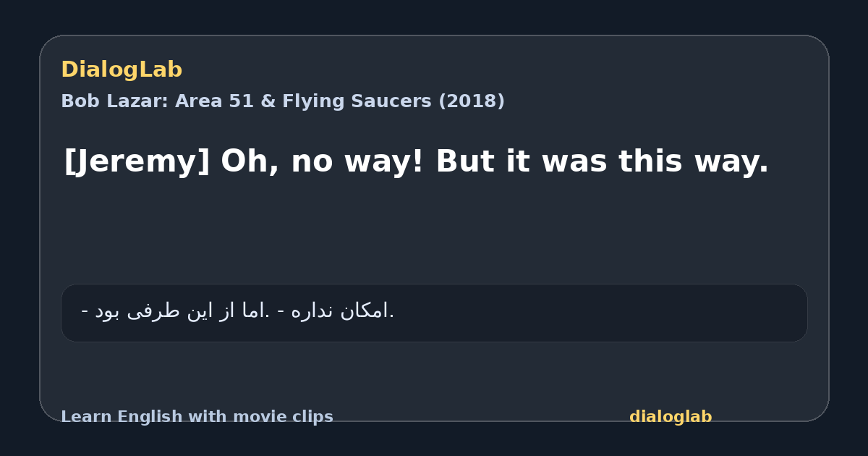Select the word "But" in the subtitle
Image resolution: width=868 pixels, height=456 pixels.
coord(466,161)
